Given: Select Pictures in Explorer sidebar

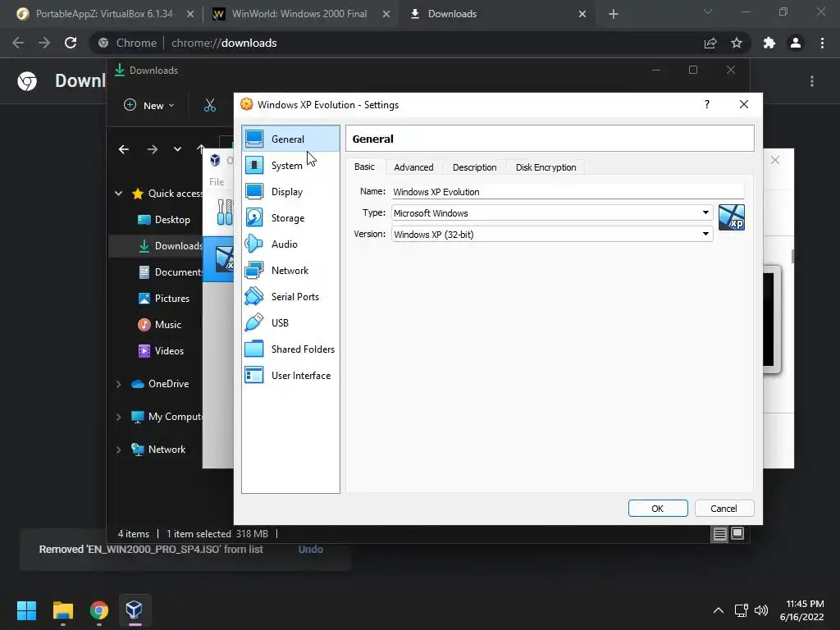Looking at the screenshot, I should coord(164,299).
